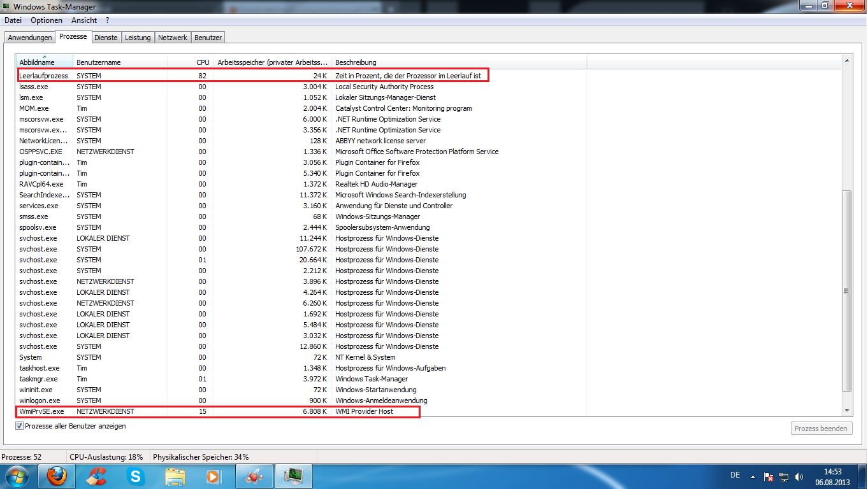
Task: Show hidden tray icons arrow
Action: point(754,476)
